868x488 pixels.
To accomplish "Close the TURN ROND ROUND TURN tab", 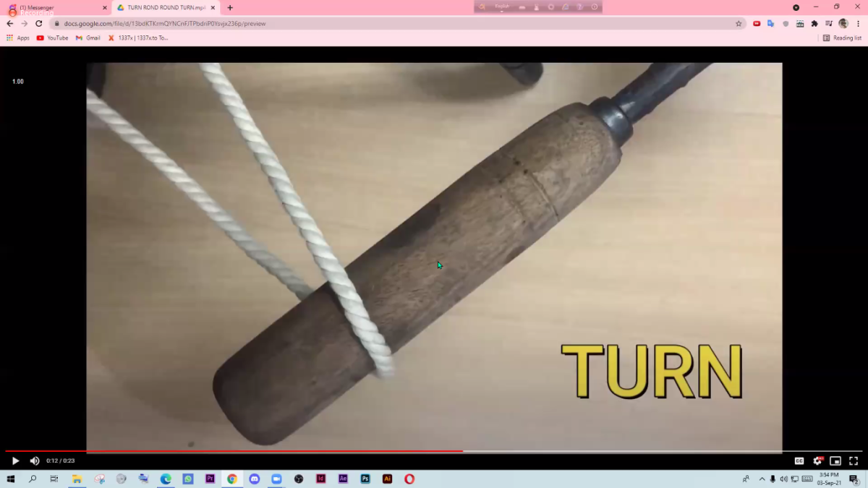I will [213, 8].
